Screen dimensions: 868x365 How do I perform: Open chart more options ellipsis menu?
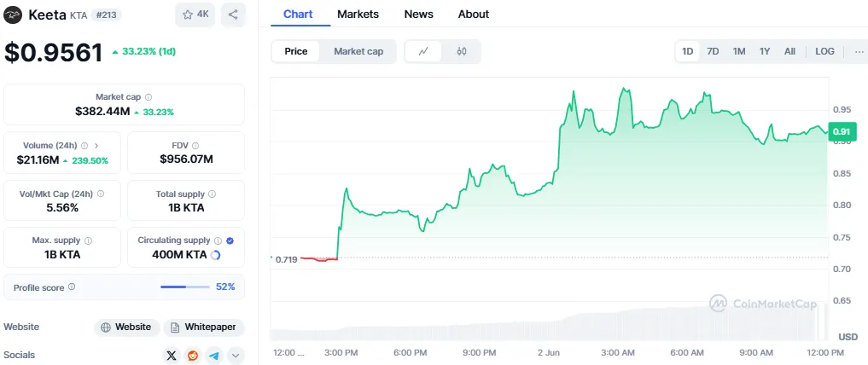858,51
